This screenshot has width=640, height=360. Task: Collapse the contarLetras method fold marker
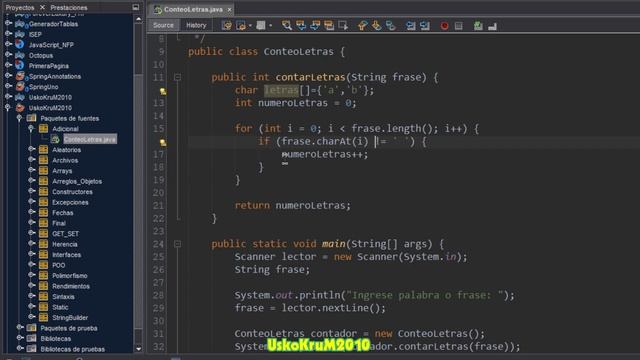click(x=178, y=77)
